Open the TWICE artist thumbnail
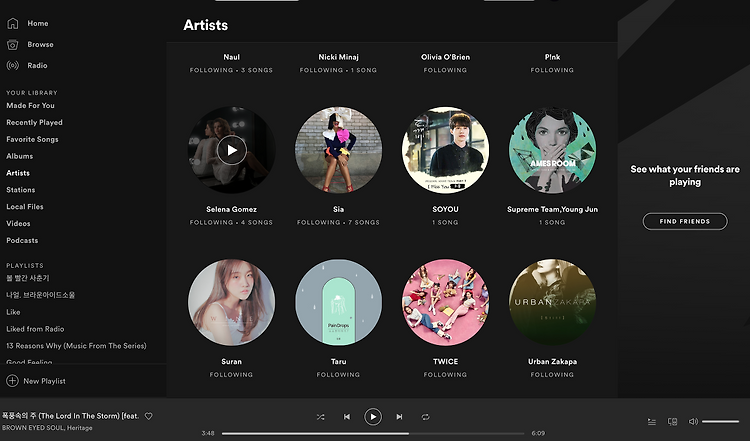The width and height of the screenshot is (750, 441). [445, 303]
